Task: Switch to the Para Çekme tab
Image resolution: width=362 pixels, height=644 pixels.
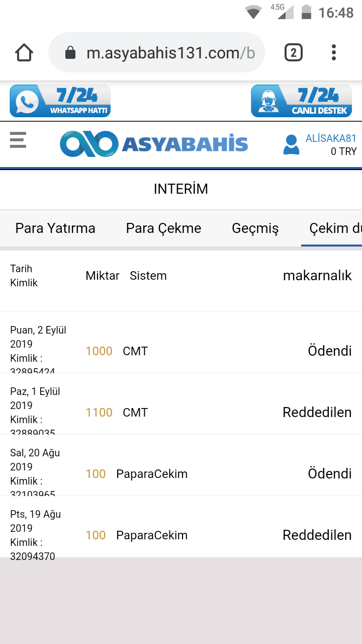Action: (x=163, y=228)
